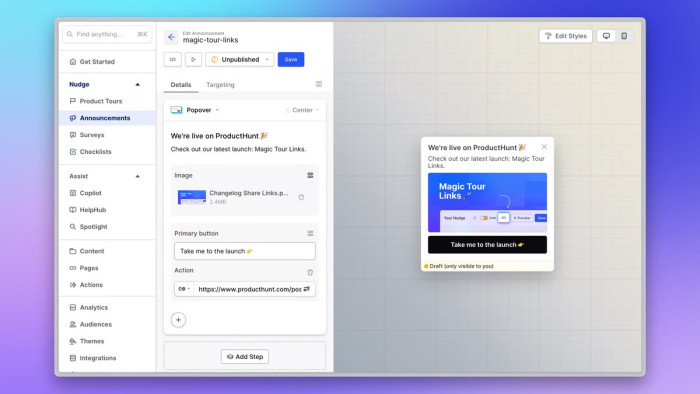Edit the producthunt URL field

coord(249,289)
